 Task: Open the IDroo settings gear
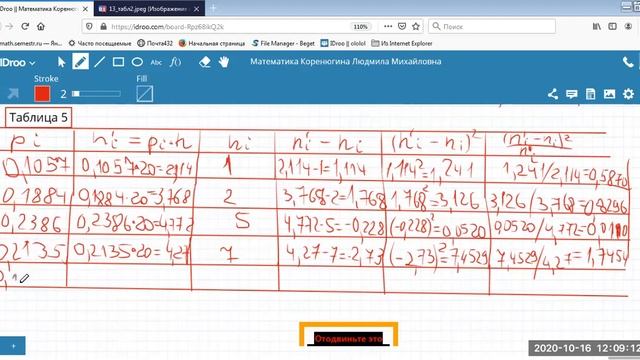[x=628, y=94]
